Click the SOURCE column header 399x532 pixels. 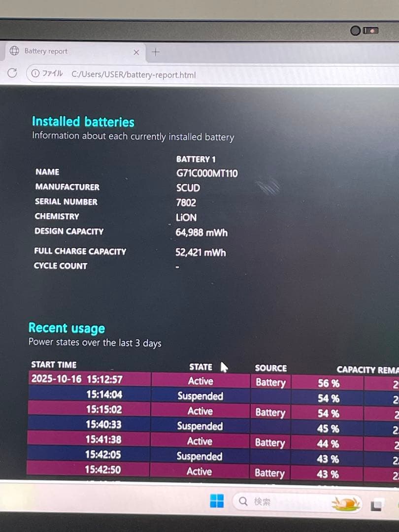point(270,368)
